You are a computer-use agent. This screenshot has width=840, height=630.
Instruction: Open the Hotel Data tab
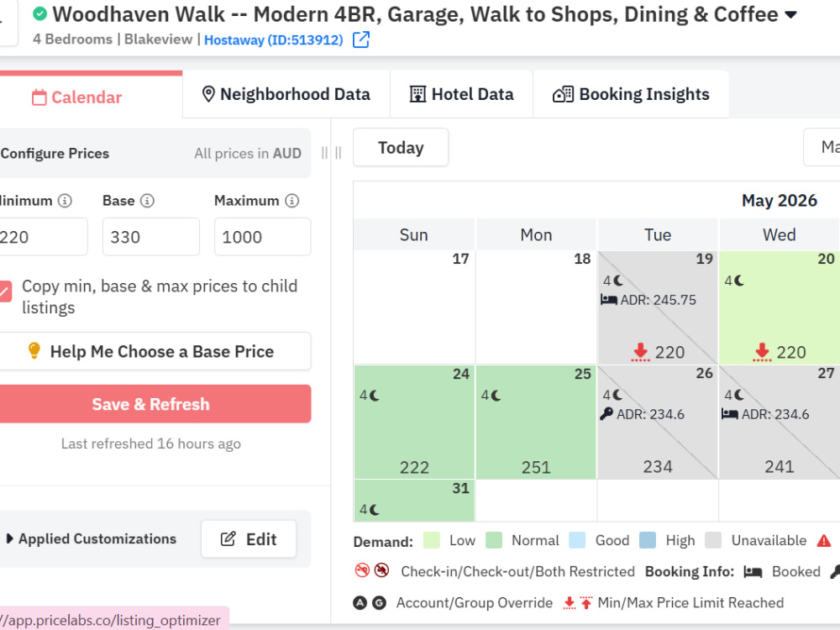pyautogui.click(x=461, y=94)
